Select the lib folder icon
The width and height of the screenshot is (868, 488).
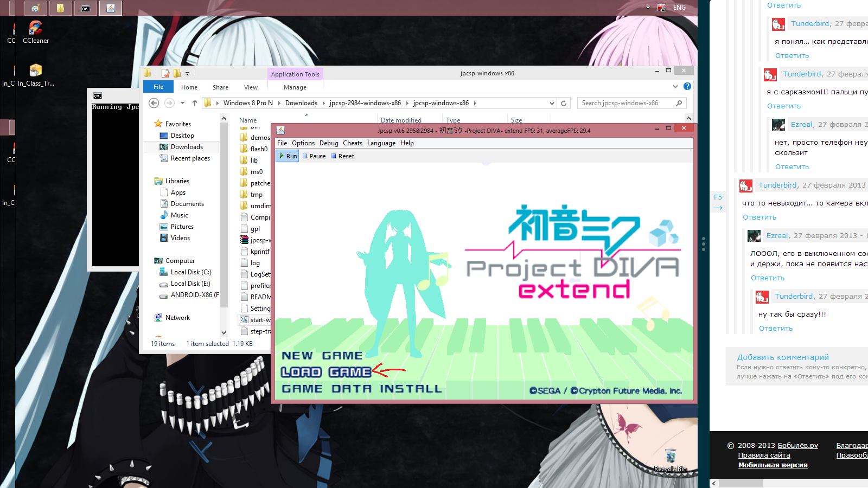pyautogui.click(x=244, y=160)
